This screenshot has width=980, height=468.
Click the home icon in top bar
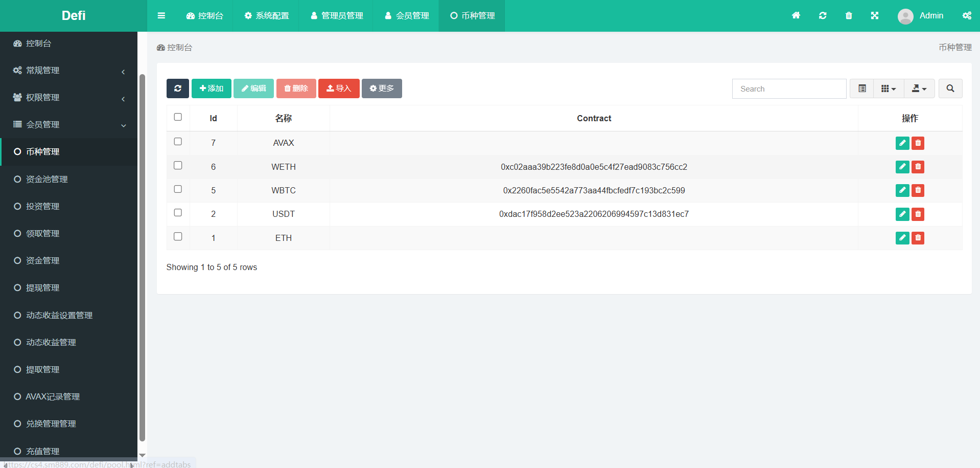(x=796, y=16)
